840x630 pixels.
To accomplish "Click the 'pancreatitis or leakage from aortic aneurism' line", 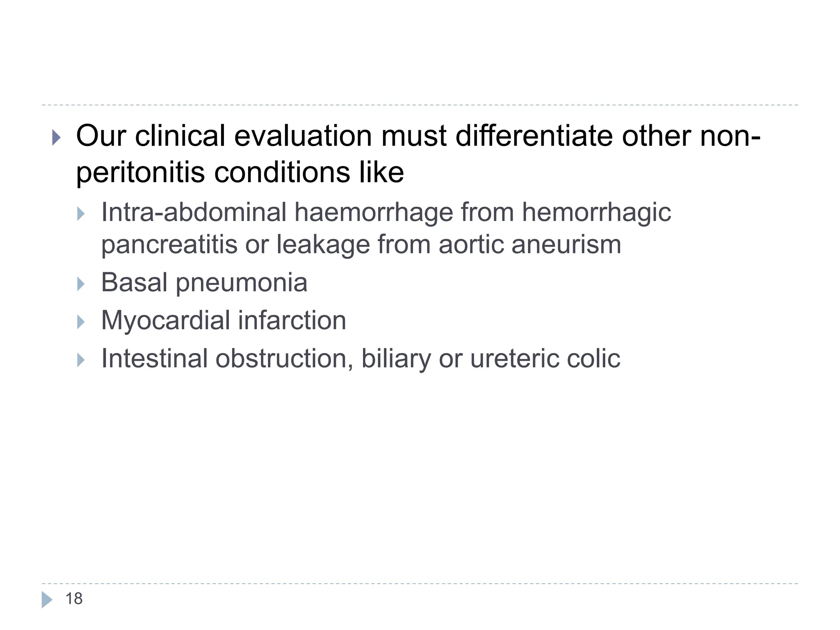I will pos(361,245).
